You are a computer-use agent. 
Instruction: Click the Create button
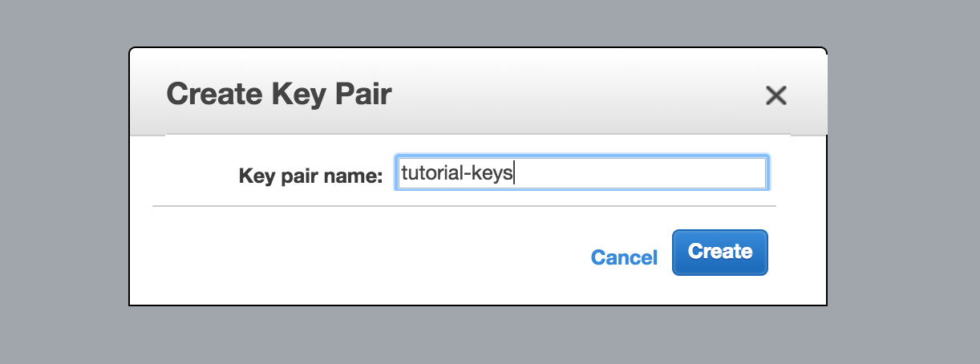coord(719,252)
